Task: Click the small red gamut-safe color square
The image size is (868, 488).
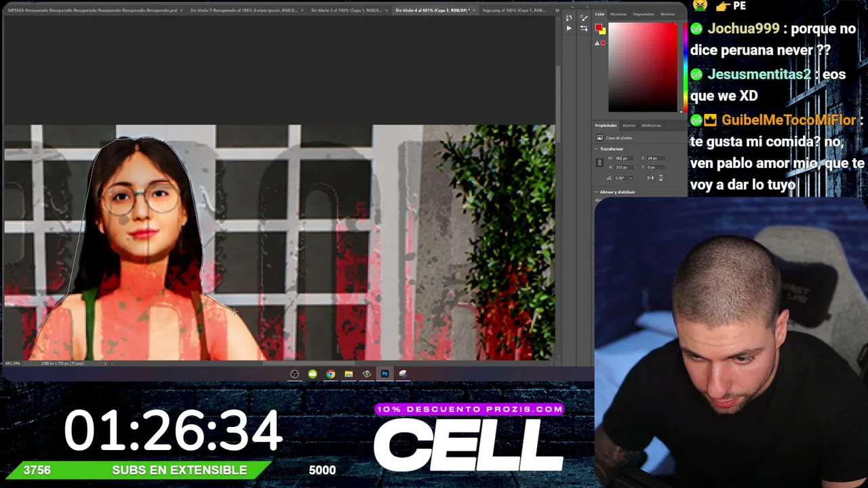Action: [x=603, y=43]
